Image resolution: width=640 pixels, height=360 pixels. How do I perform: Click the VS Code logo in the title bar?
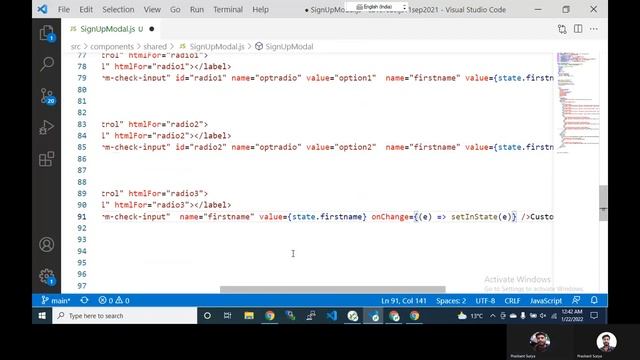pos(42,9)
